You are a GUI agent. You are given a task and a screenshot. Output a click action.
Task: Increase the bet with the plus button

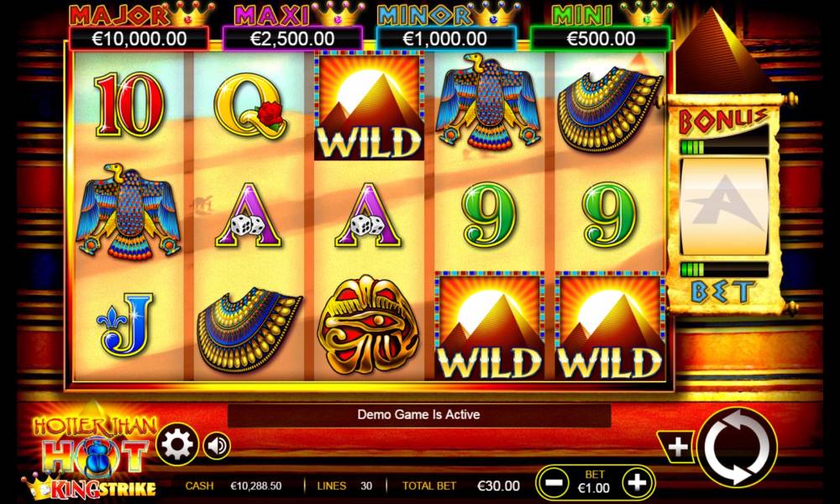(x=637, y=483)
